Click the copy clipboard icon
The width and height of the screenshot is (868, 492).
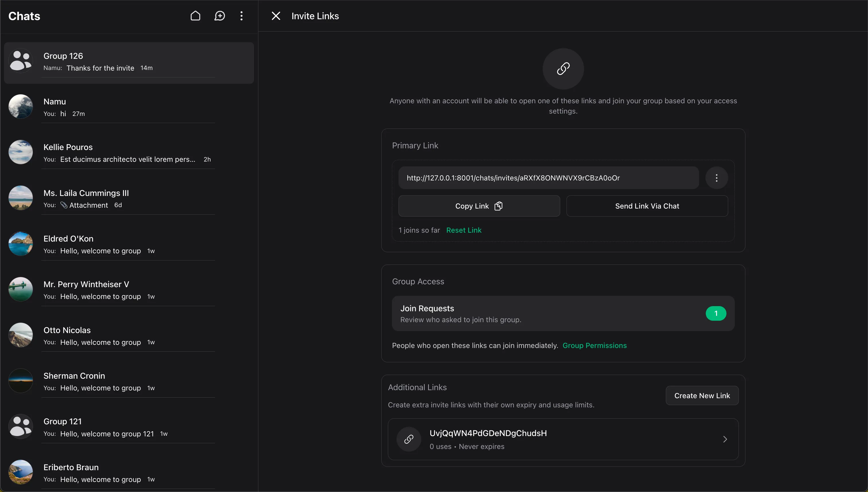(x=498, y=206)
